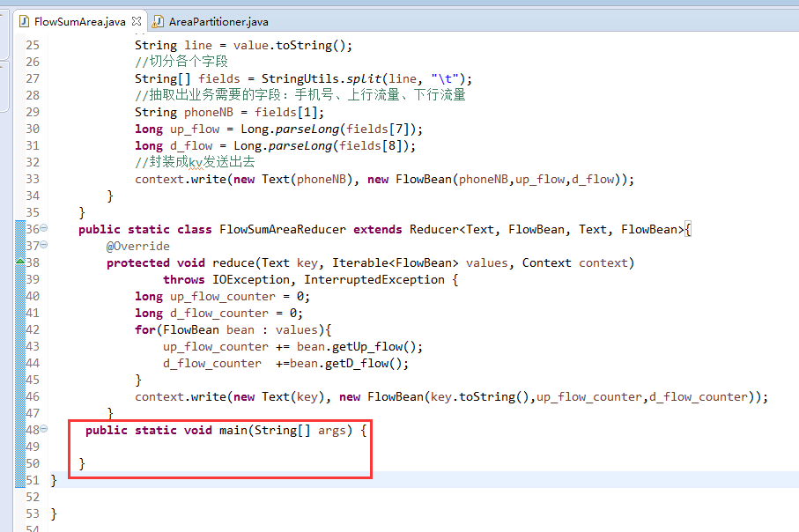Viewport: 799px width, 532px height.
Task: Click the '@Override' annotation on line 37
Action: (x=138, y=247)
